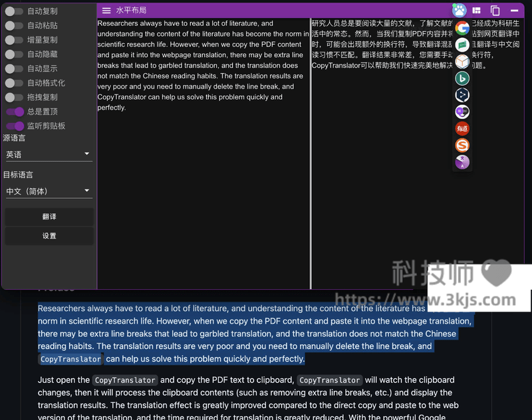Click the 水平布局 title text

131,11
